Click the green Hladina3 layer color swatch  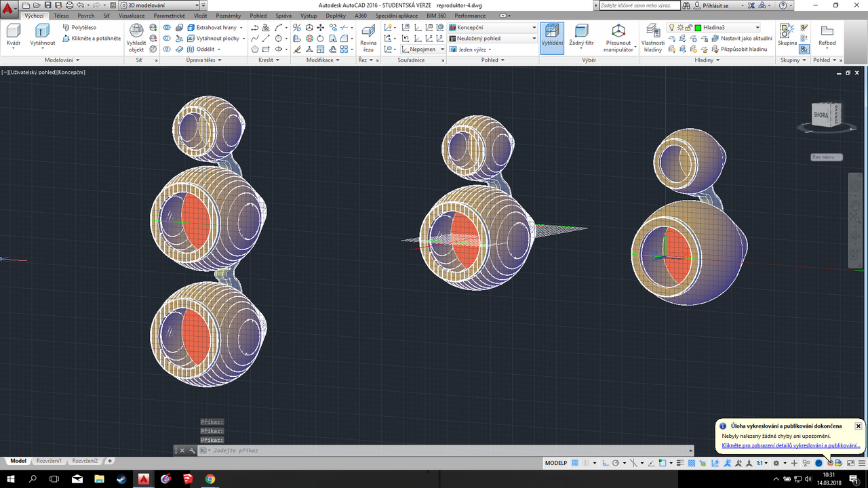[x=698, y=28]
